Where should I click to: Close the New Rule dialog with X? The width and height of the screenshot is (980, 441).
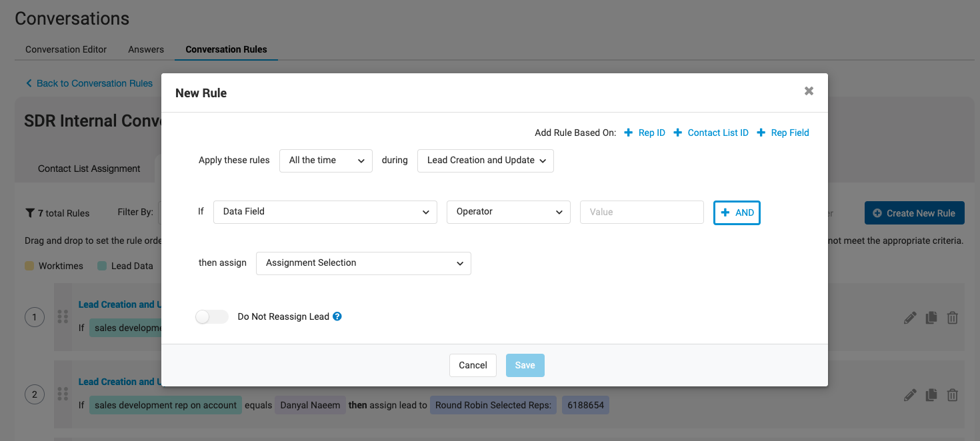click(809, 91)
